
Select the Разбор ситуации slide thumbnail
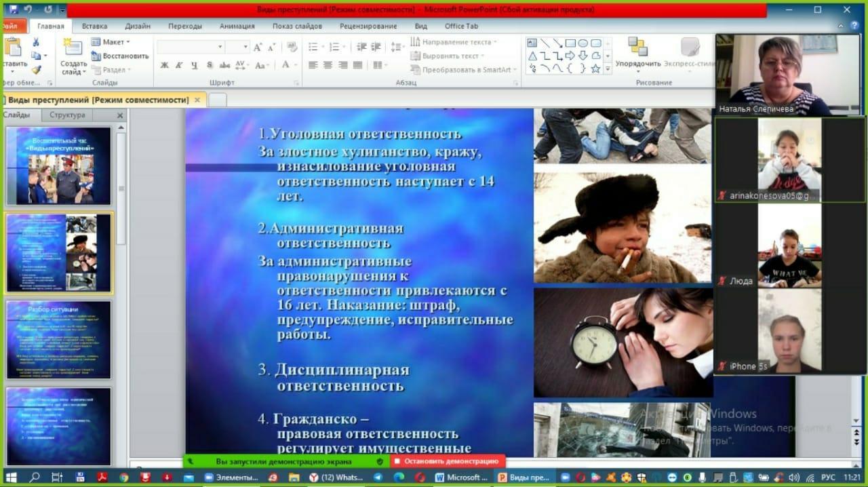[x=58, y=339]
